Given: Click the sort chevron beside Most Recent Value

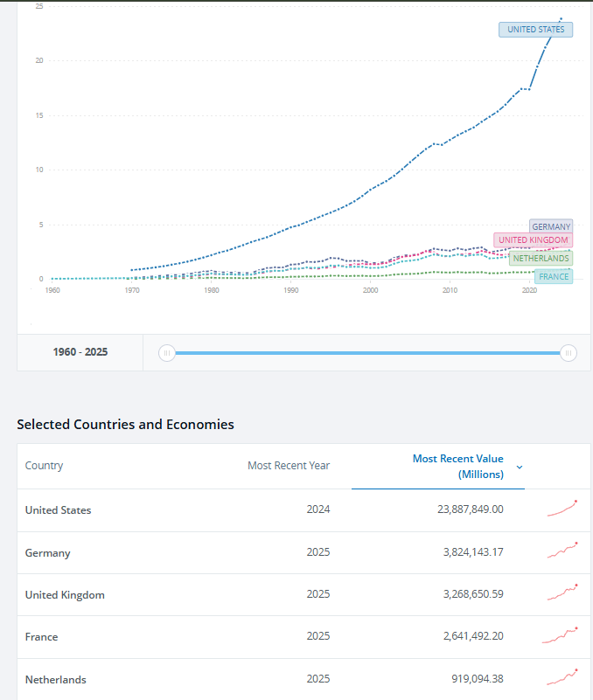Looking at the screenshot, I should pos(520,468).
